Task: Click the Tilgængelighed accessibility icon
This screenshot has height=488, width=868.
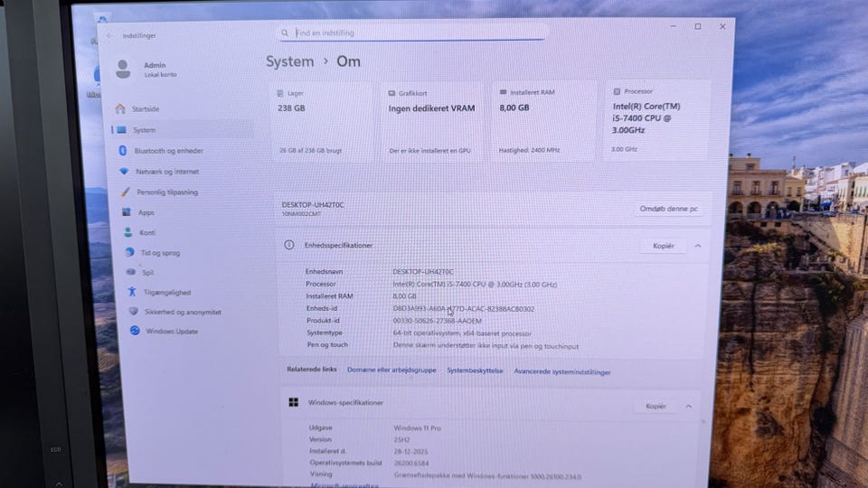Action: pyautogui.click(x=132, y=292)
